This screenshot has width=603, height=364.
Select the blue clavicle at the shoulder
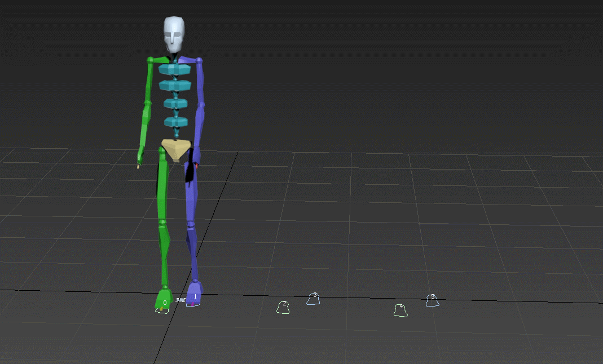pyautogui.click(x=188, y=60)
